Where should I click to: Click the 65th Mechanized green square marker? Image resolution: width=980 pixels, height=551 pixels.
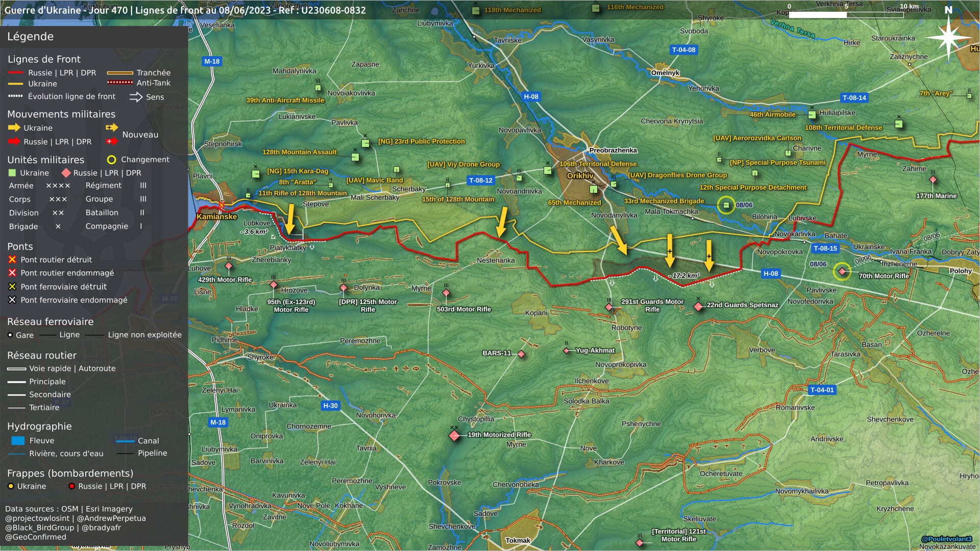(x=594, y=189)
